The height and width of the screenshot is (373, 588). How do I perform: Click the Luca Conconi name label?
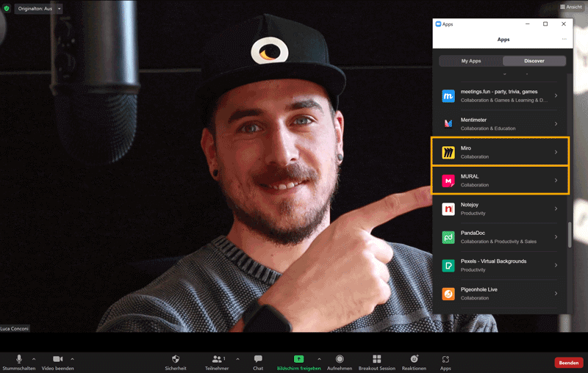tap(14, 328)
